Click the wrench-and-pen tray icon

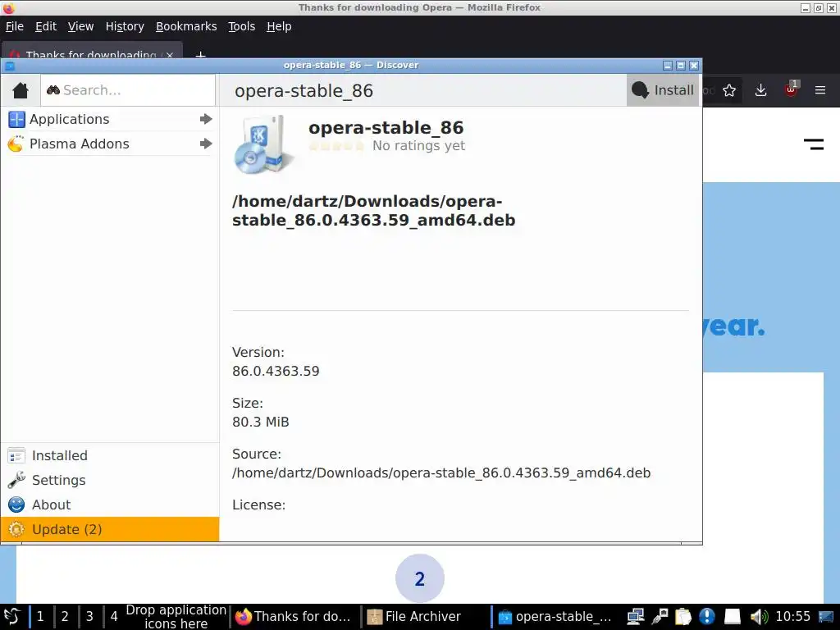(660, 617)
